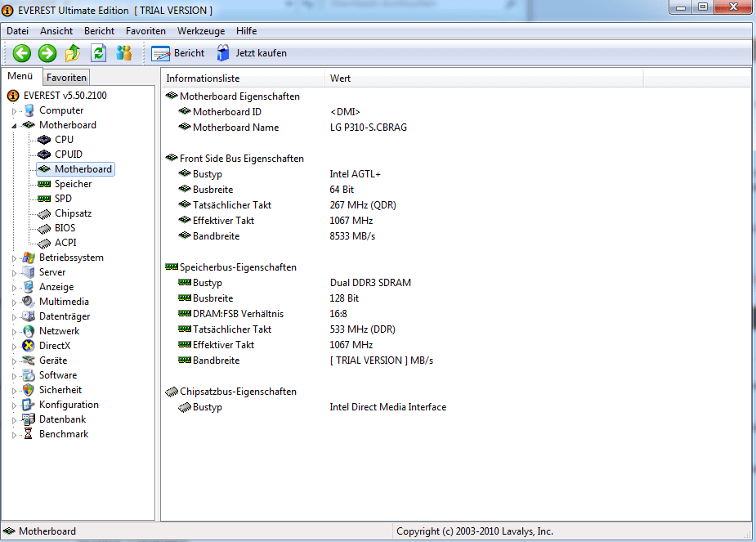Select Intel Direct Media Interface value
This screenshot has height=542, width=756.
[388, 407]
